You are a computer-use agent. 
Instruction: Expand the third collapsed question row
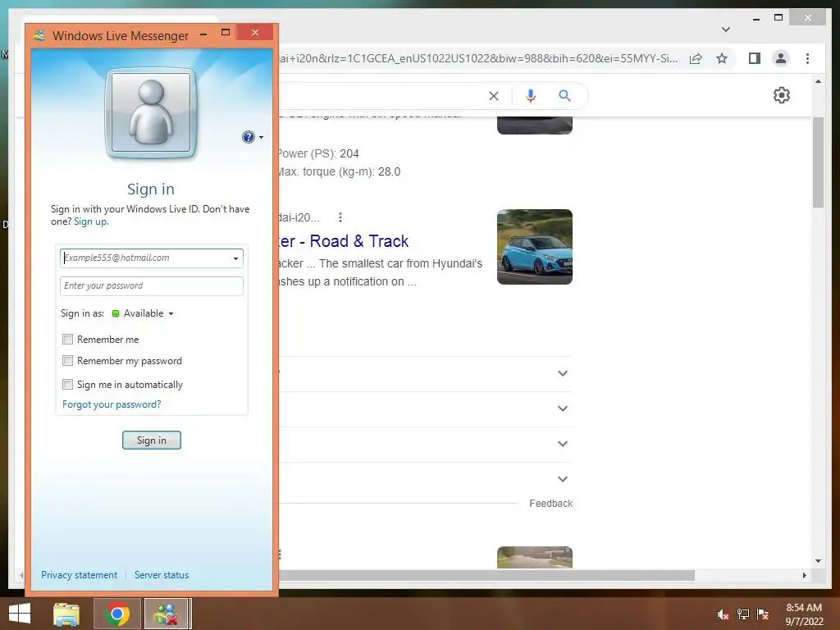tap(563, 444)
